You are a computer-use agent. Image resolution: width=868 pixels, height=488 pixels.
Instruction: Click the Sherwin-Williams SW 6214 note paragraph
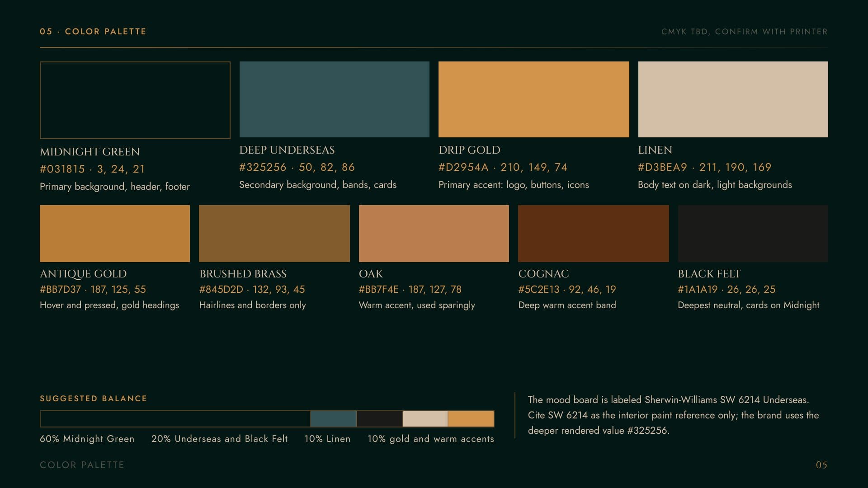(673, 415)
